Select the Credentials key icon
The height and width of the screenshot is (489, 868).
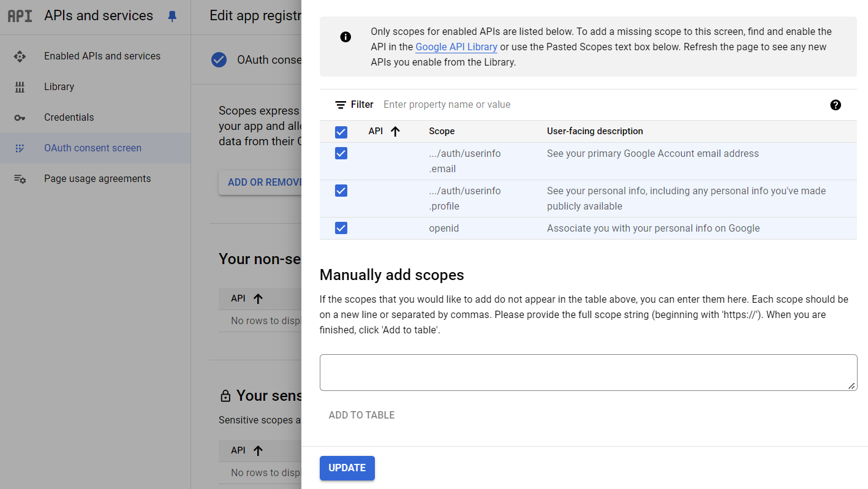[x=20, y=117]
